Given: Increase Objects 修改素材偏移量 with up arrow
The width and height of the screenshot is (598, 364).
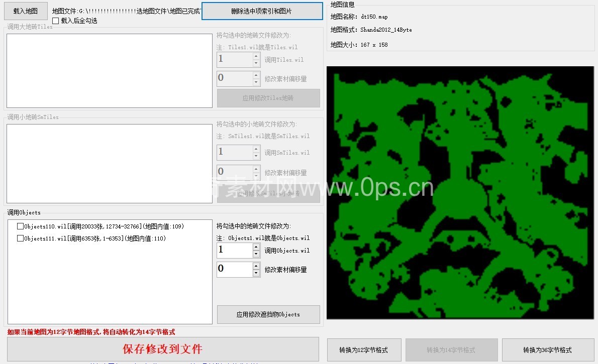Looking at the screenshot, I should click(x=256, y=266).
